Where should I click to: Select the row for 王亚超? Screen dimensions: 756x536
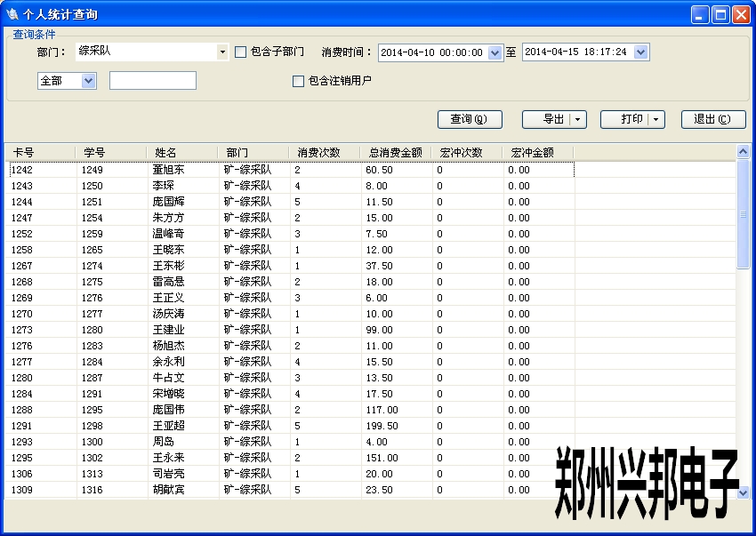click(x=290, y=426)
